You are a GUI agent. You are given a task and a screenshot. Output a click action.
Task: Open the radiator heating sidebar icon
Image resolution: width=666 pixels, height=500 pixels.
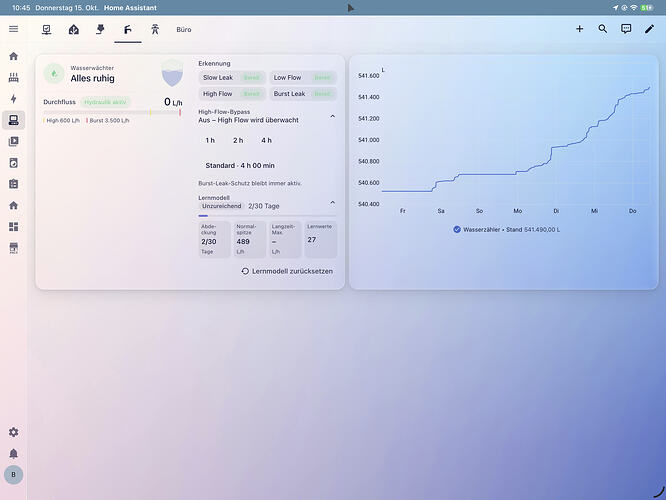(x=14, y=77)
